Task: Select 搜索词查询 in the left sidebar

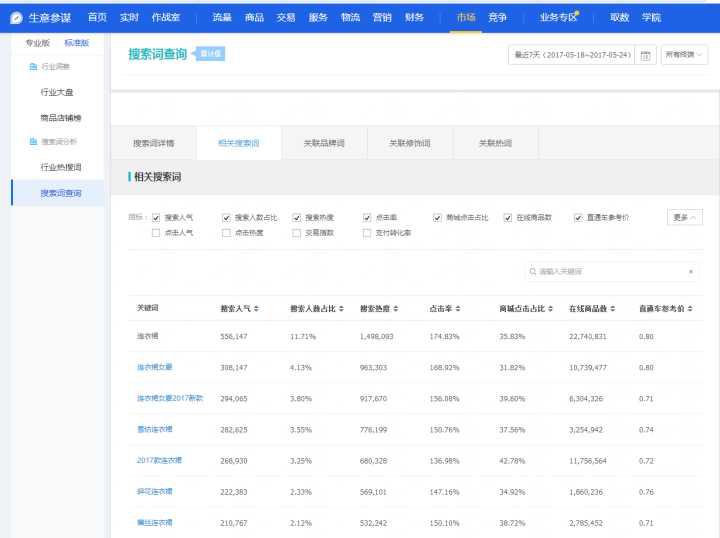Action: 61,193
